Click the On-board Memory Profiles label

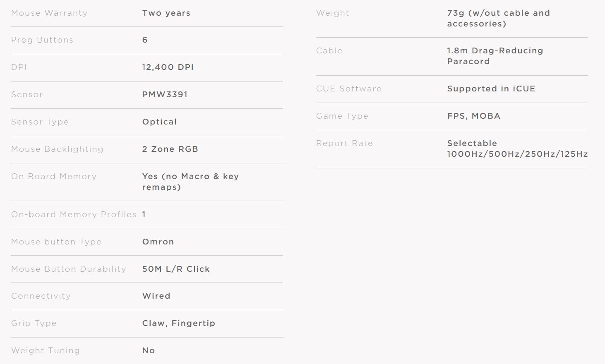(74, 215)
